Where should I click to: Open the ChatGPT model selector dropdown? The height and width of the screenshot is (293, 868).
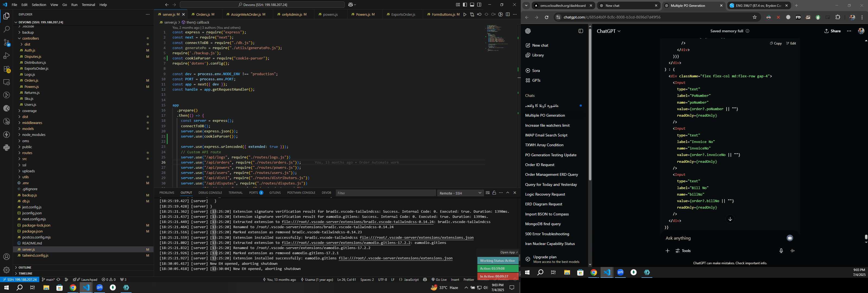(608, 31)
